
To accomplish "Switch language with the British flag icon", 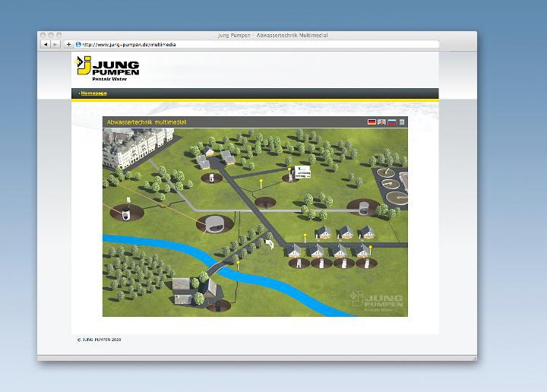I will click(x=381, y=122).
